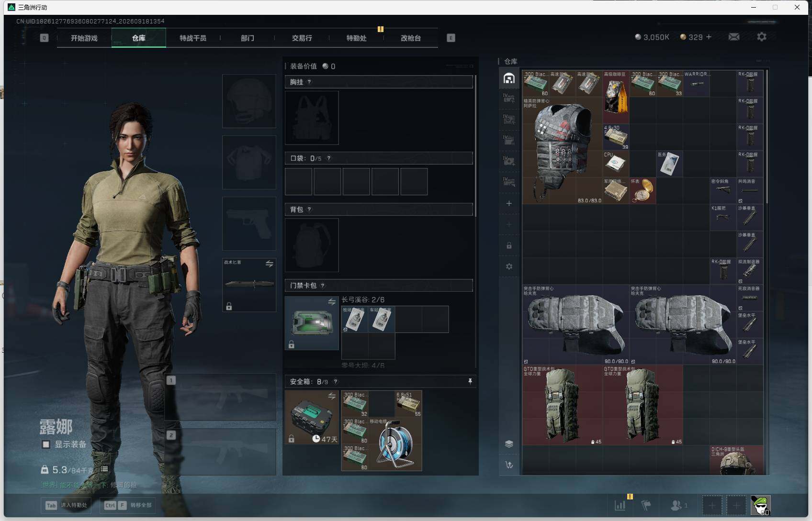Open the stash sidebar gear settings
This screenshot has width=812, height=521.
[509, 266]
